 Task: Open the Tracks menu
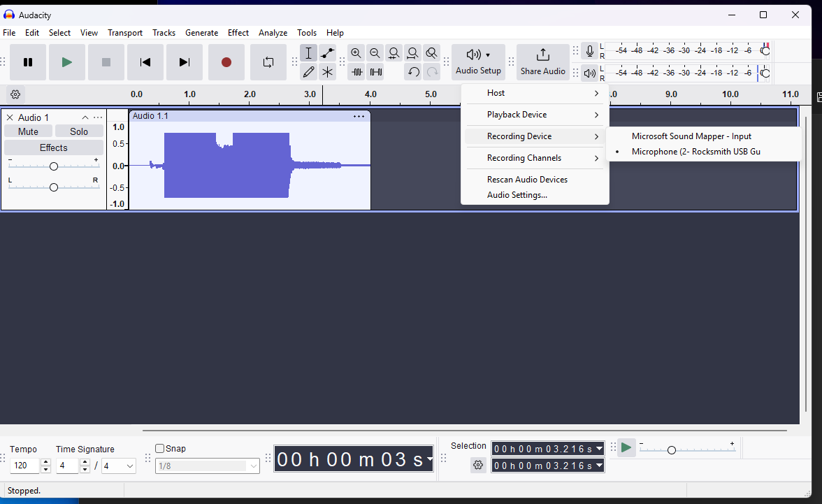(x=164, y=33)
